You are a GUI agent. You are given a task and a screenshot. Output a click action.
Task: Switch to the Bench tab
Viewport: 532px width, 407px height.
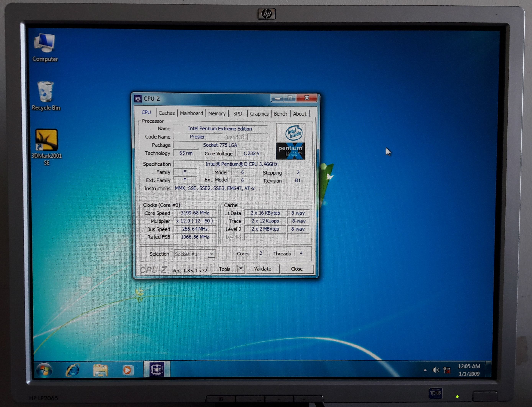pos(280,114)
